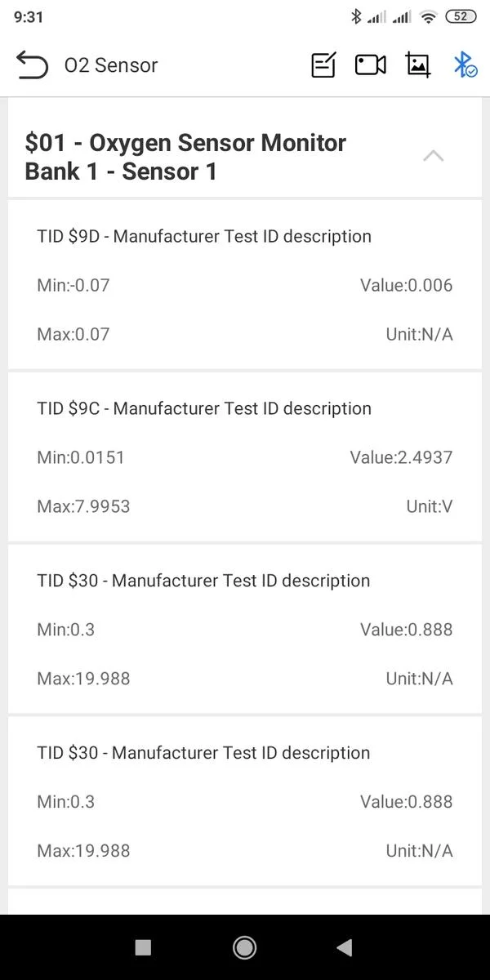Tap Min:0.0151 in the TID $9C card

click(x=81, y=457)
